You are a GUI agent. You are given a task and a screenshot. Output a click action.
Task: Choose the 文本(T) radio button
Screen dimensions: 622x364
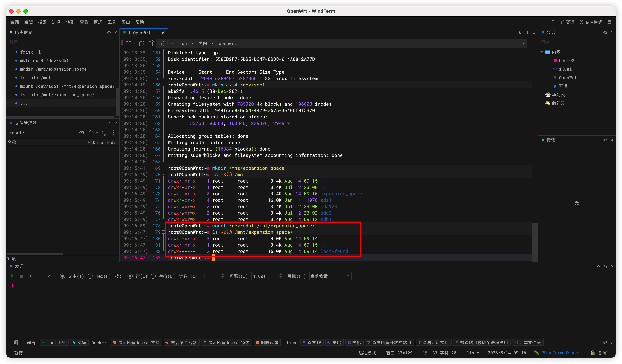click(62, 276)
